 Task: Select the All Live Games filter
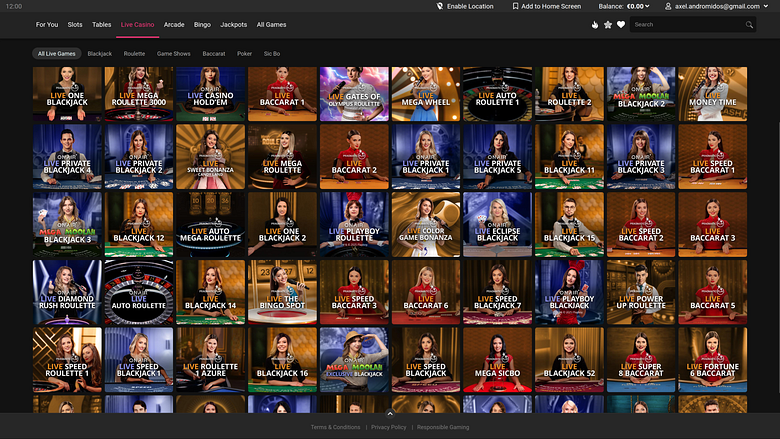point(57,54)
